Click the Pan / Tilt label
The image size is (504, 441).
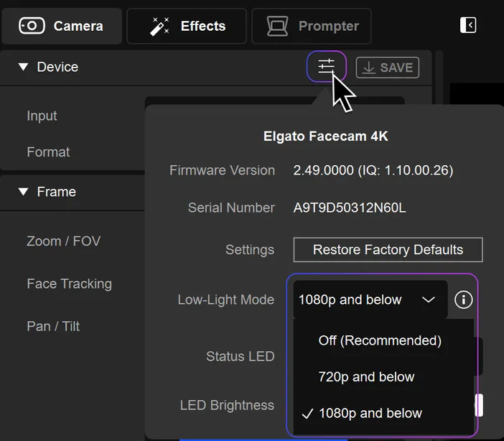[53, 326]
